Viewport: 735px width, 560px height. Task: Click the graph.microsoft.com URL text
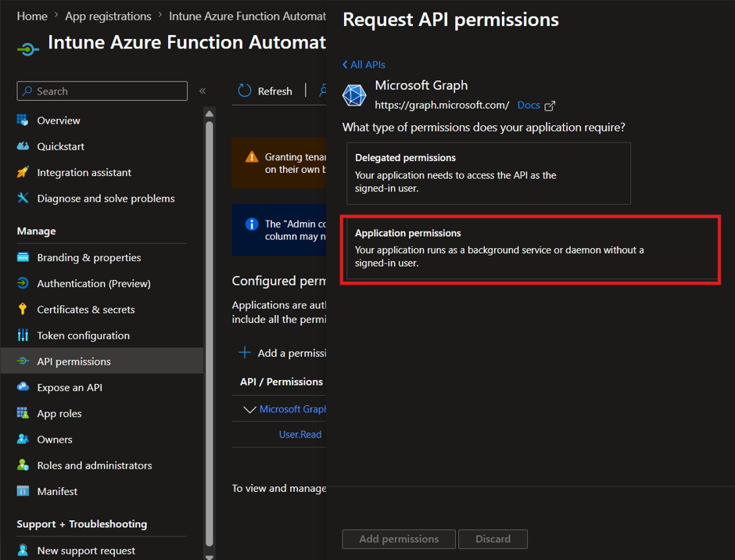[x=442, y=105]
